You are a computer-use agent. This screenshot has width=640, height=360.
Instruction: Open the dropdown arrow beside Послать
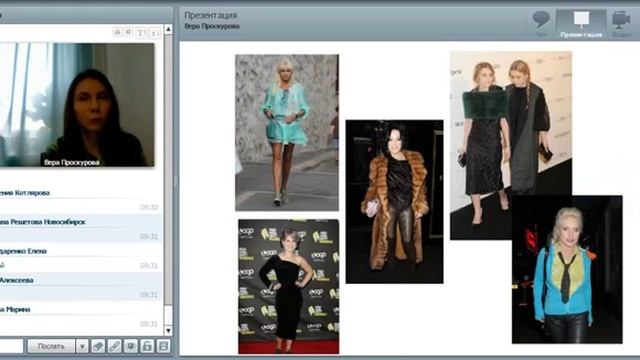point(82,346)
